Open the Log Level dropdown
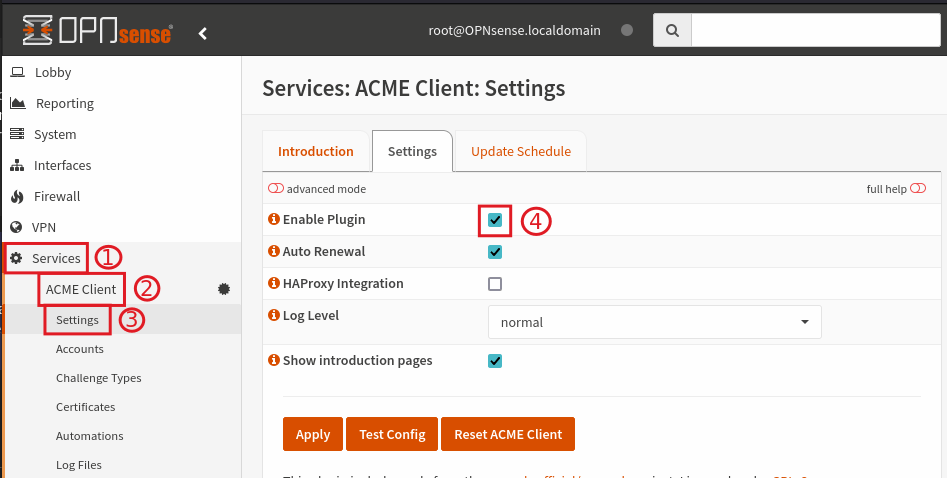 coord(655,322)
